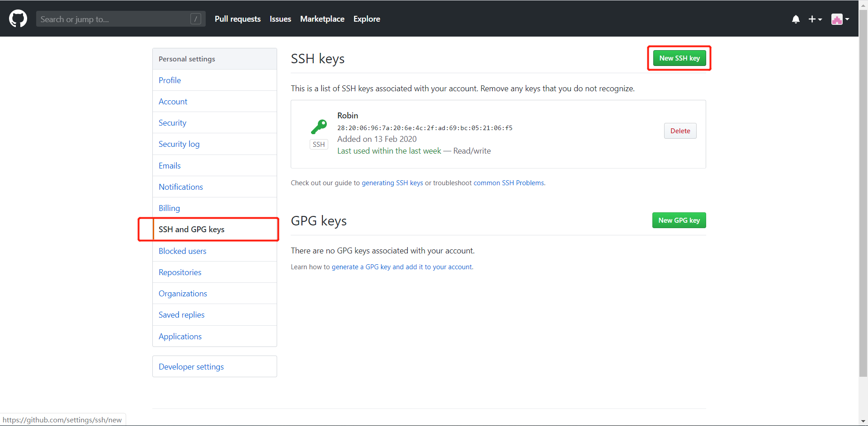Screen dimensions: 868x426
Task: Open Issues in top navigation
Action: [x=280, y=19]
